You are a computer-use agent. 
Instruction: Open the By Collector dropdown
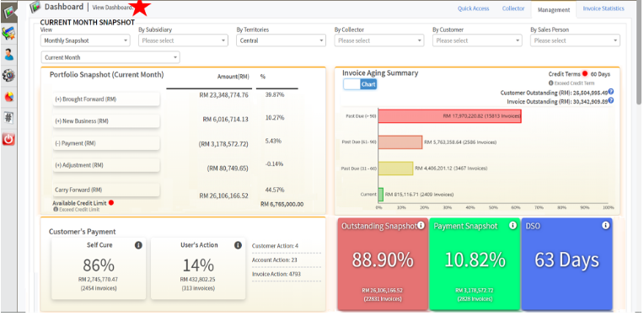tap(379, 40)
